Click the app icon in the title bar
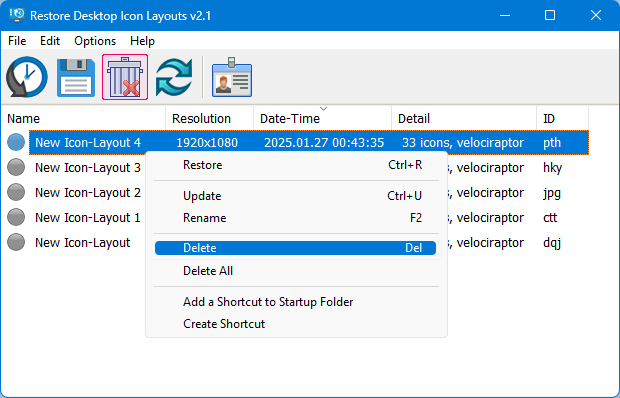 [x=17, y=15]
